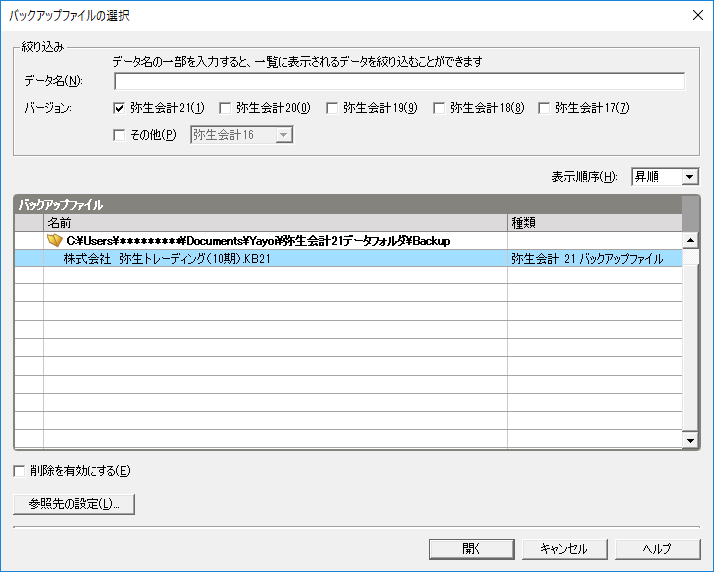
Task: Click the backup folder icon in the list
Action: click(54, 240)
